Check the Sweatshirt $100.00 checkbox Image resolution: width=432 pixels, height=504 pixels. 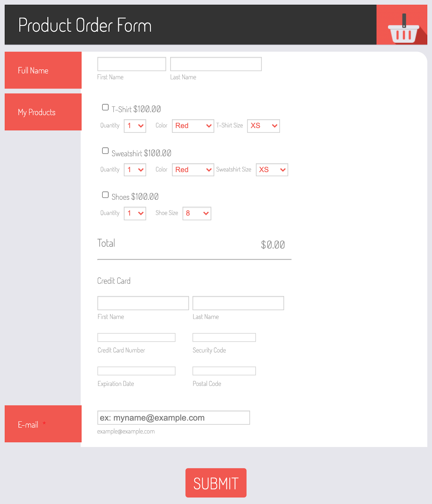tap(105, 151)
